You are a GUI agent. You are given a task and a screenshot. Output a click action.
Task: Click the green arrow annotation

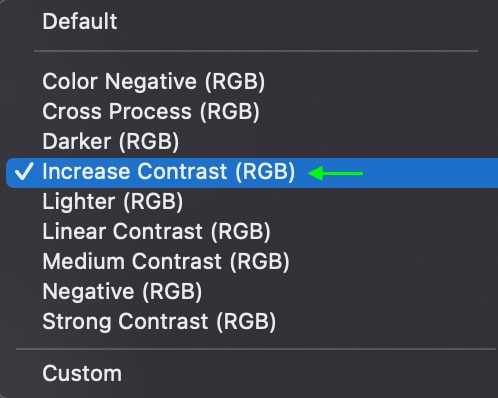(336, 173)
